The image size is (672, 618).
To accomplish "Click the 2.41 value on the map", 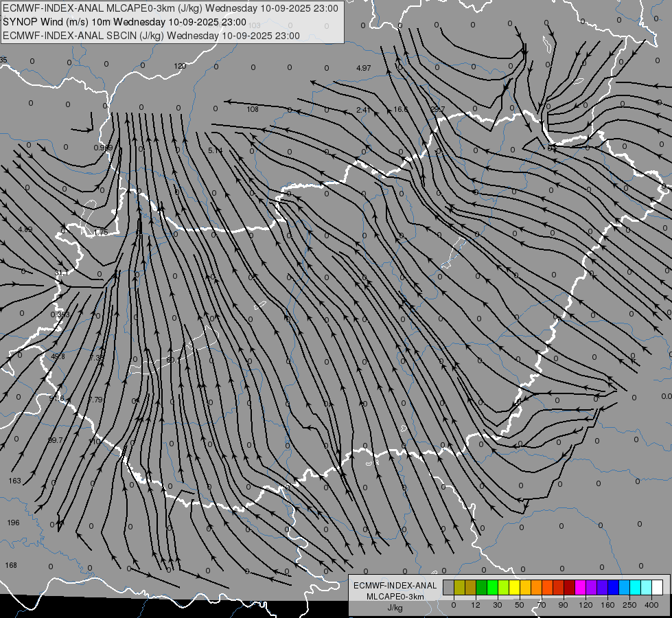I will click(363, 110).
